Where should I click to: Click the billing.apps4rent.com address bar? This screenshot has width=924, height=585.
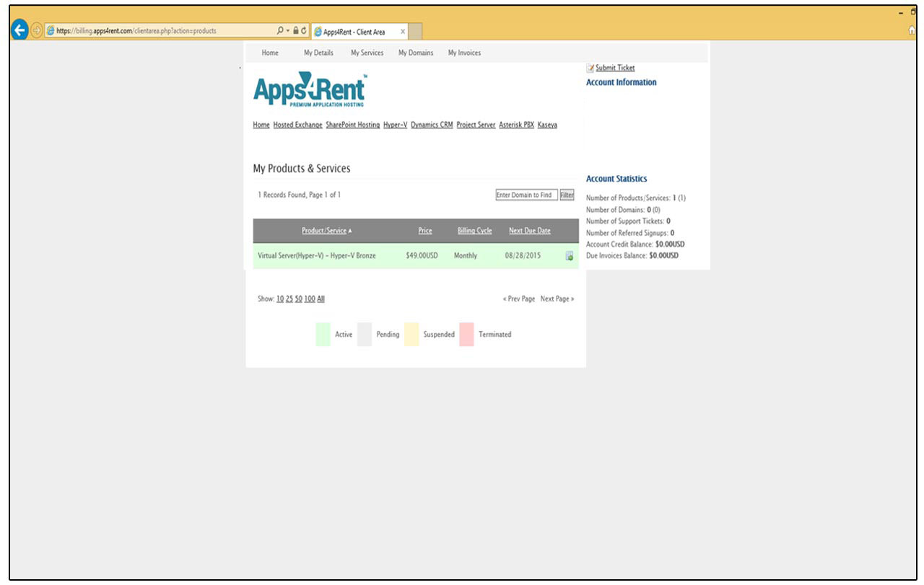160,31
